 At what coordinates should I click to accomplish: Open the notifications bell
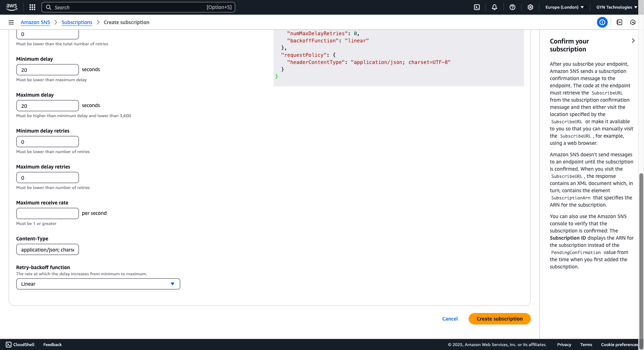[x=494, y=7]
